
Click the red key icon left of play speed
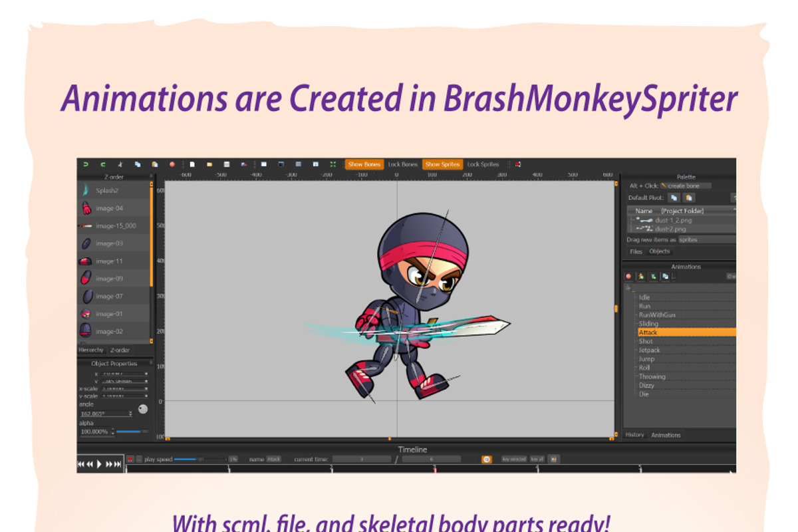click(130, 459)
